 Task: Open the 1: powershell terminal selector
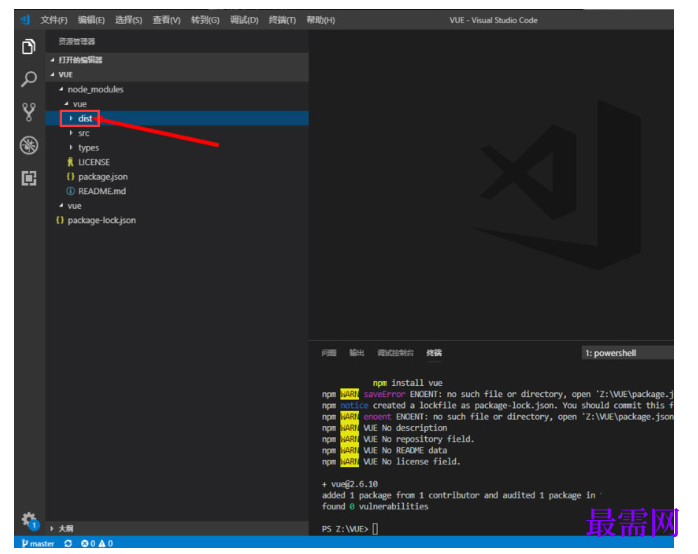tap(627, 353)
